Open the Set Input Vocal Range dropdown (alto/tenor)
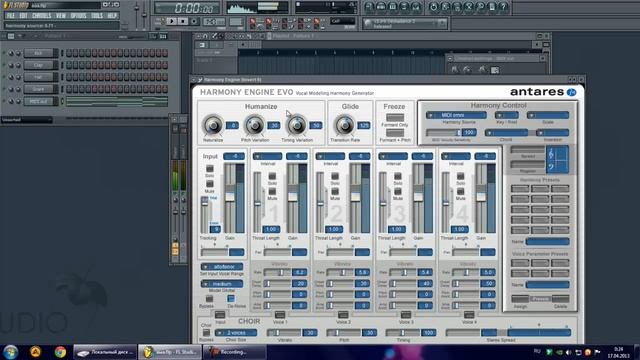Image resolution: width=640 pixels, height=360 pixels. pyautogui.click(x=222, y=267)
